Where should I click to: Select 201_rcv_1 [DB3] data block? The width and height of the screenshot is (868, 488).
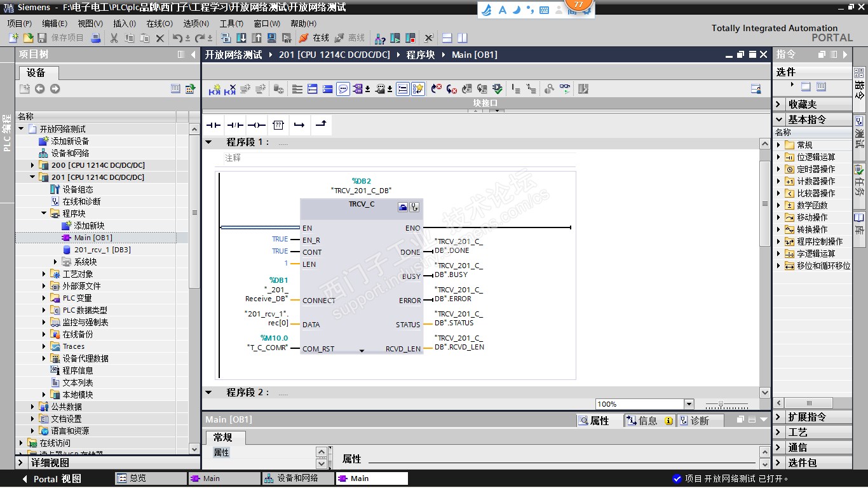tap(102, 250)
